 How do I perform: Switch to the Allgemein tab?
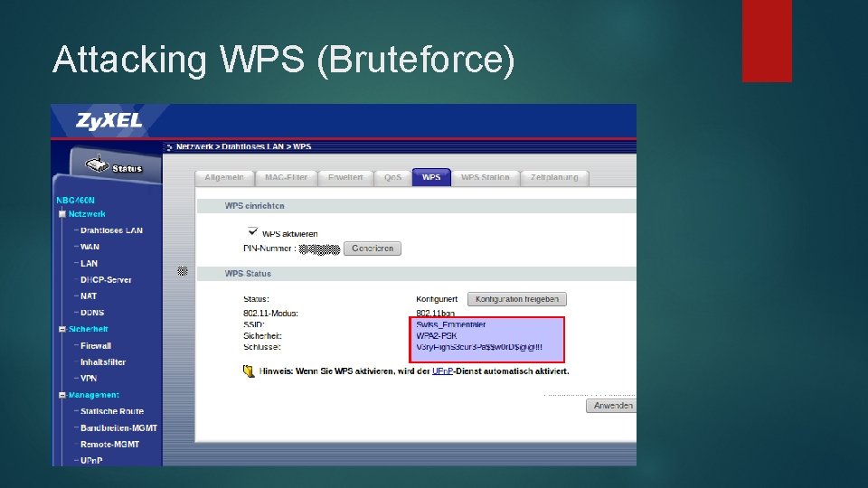click(x=224, y=178)
